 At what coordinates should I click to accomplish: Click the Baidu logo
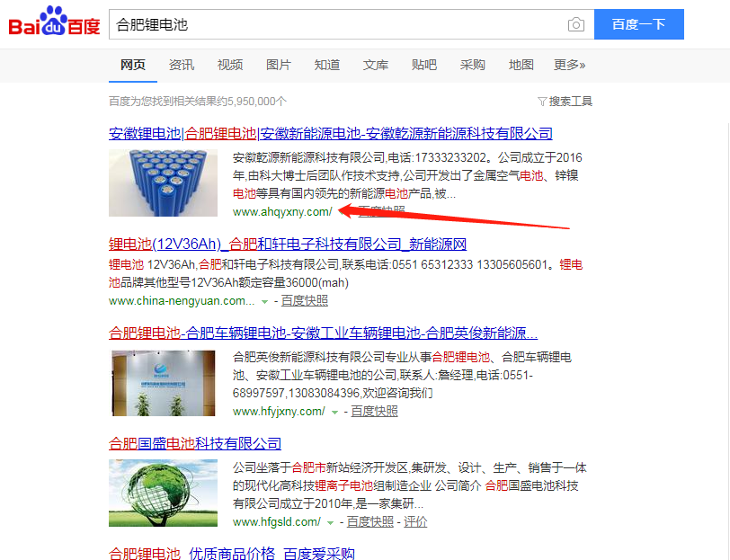coord(55,22)
